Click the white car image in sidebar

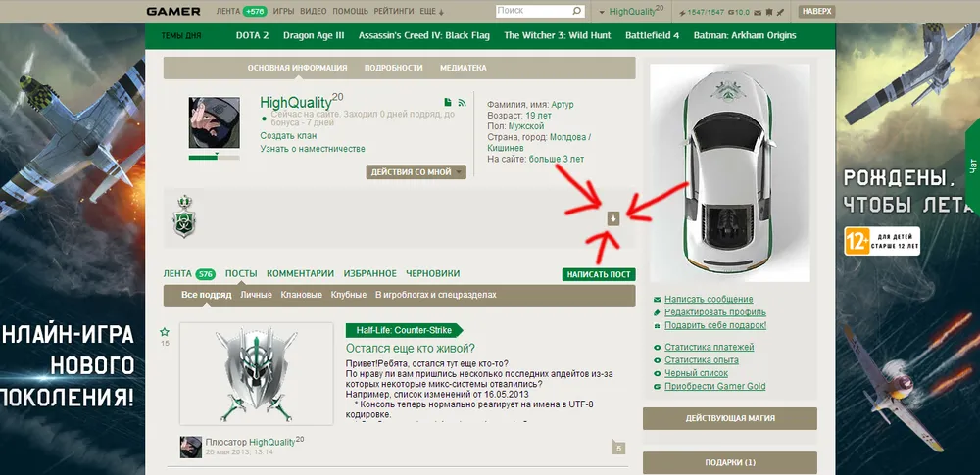730,173
